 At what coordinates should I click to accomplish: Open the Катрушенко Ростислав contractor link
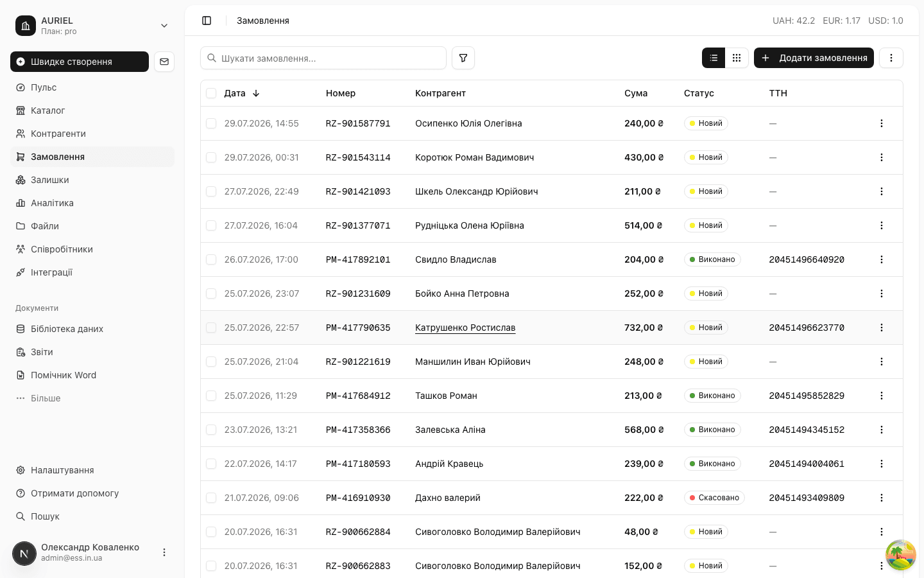465,328
